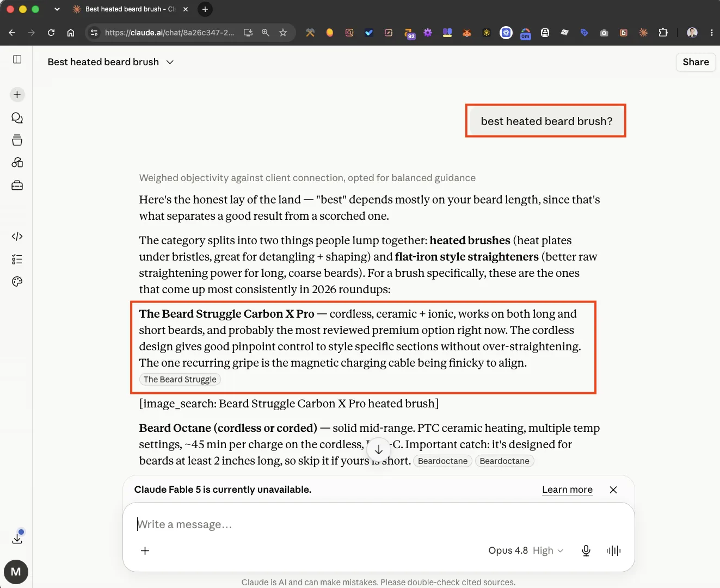720x588 pixels.
Task: Open the Opus 4.8 High model selector
Action: [526, 550]
